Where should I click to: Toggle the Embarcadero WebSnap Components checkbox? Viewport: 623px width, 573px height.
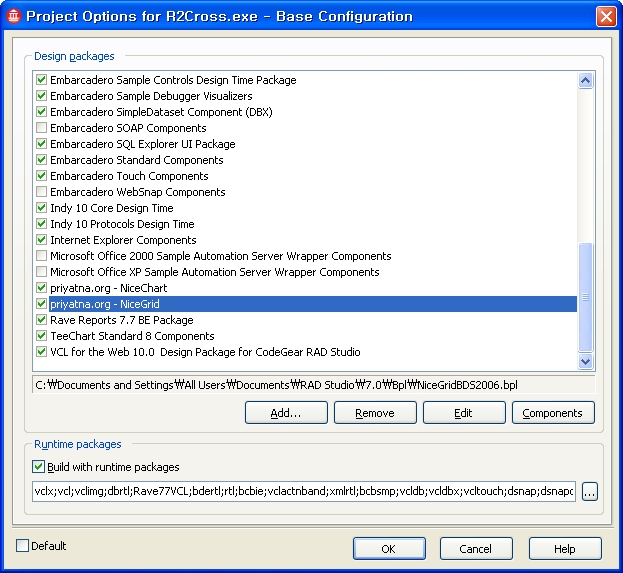click(41, 192)
